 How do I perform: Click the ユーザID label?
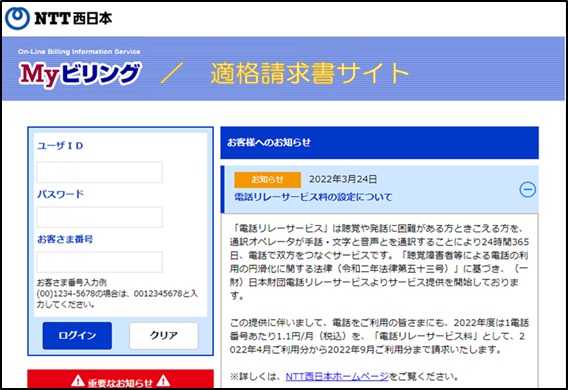60,146
